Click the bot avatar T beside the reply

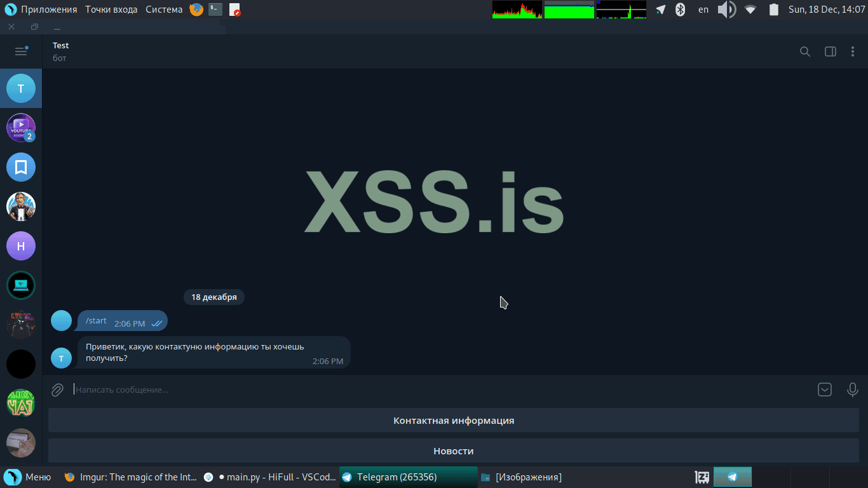tap(62, 358)
